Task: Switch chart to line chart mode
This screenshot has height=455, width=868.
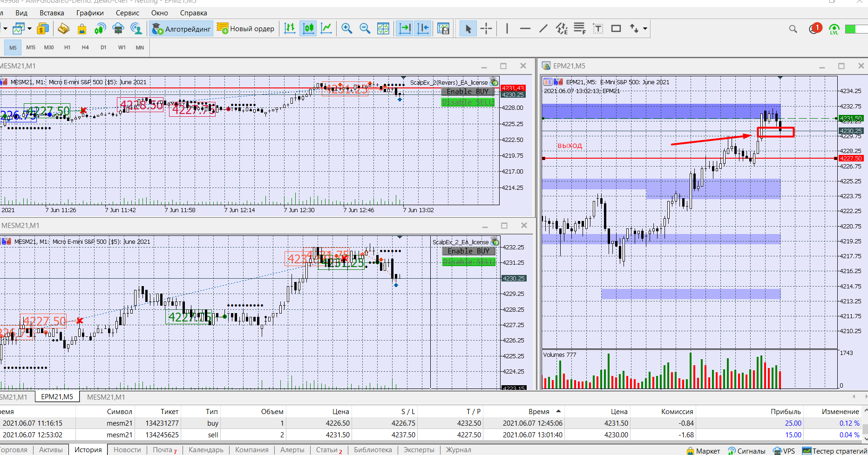Action: coord(326,29)
